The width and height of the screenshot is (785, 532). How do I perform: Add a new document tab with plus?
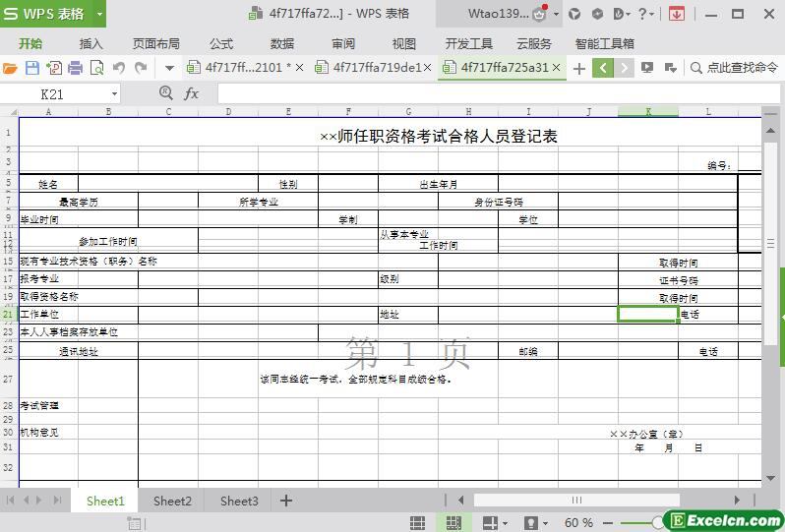click(x=579, y=69)
